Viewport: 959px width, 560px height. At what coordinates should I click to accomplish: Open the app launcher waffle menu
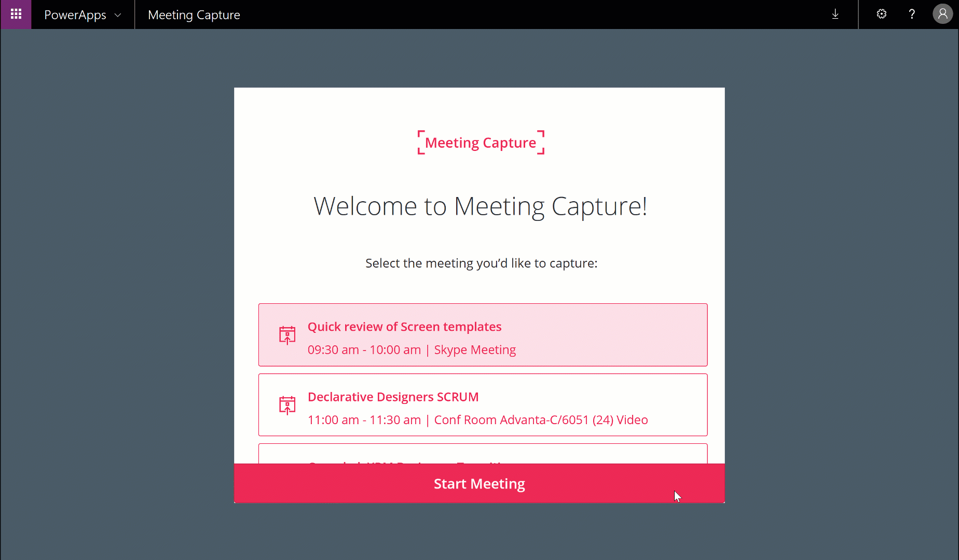(x=16, y=15)
